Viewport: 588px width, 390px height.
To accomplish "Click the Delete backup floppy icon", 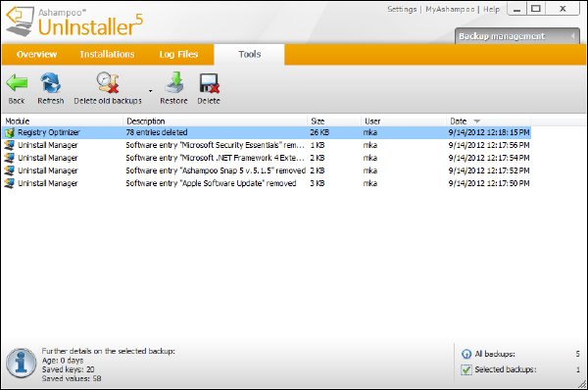I will point(209,83).
